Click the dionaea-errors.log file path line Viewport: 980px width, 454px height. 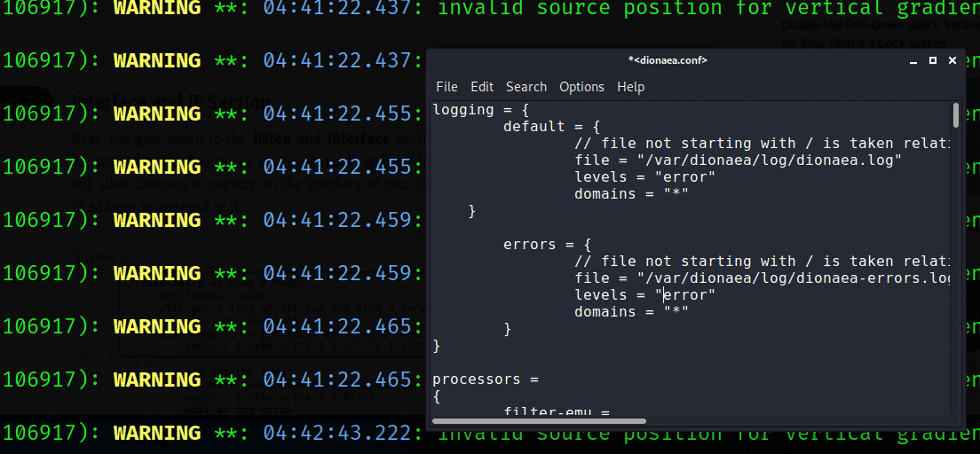tap(763, 278)
